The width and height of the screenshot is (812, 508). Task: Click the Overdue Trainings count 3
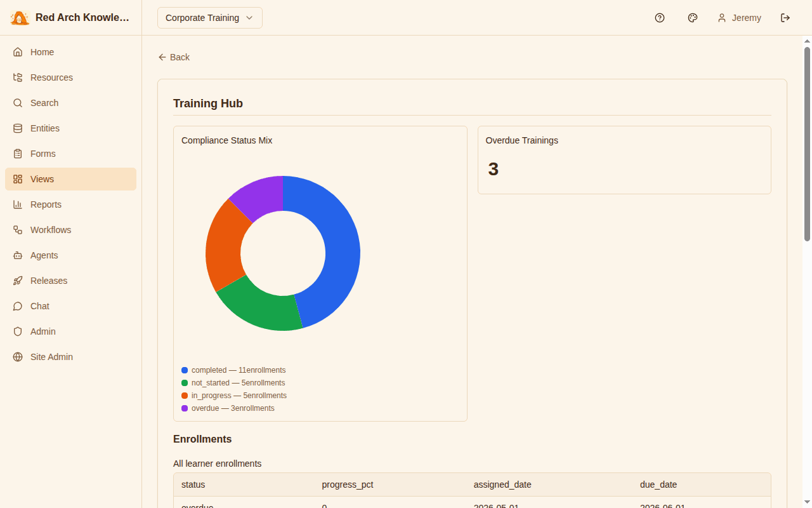click(494, 169)
